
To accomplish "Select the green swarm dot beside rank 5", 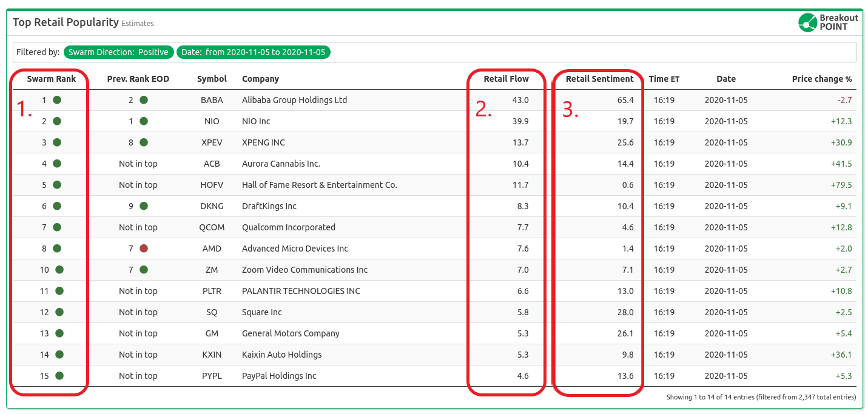I will pyautogui.click(x=56, y=185).
